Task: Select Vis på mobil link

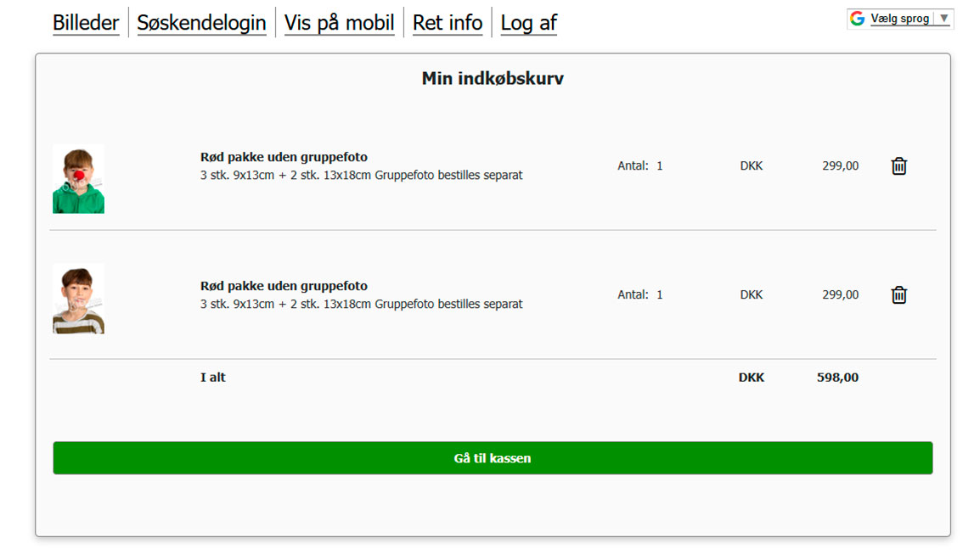Action: (x=339, y=23)
